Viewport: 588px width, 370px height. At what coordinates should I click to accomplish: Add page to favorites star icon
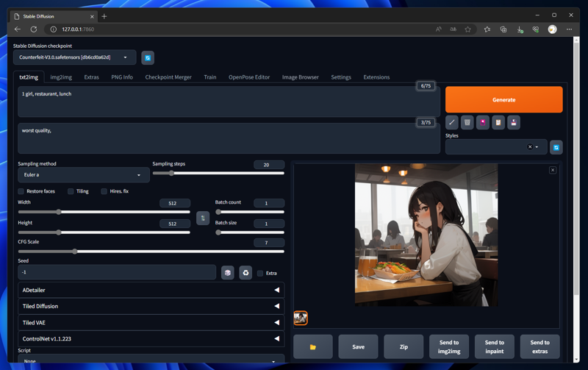[467, 29]
